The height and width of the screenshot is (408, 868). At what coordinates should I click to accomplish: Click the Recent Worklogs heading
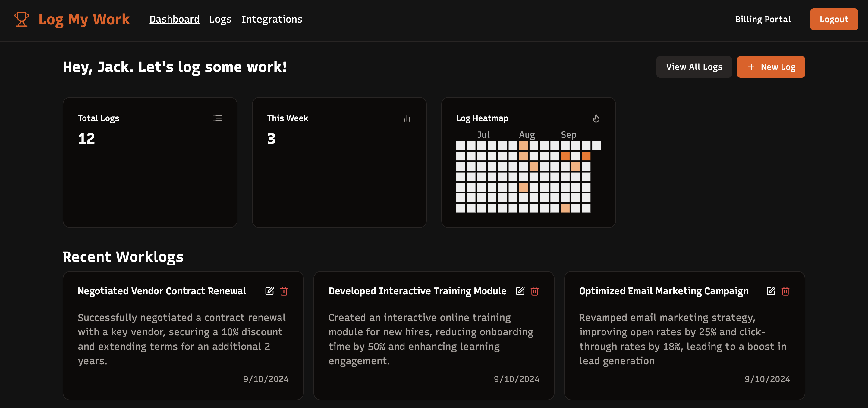click(123, 257)
